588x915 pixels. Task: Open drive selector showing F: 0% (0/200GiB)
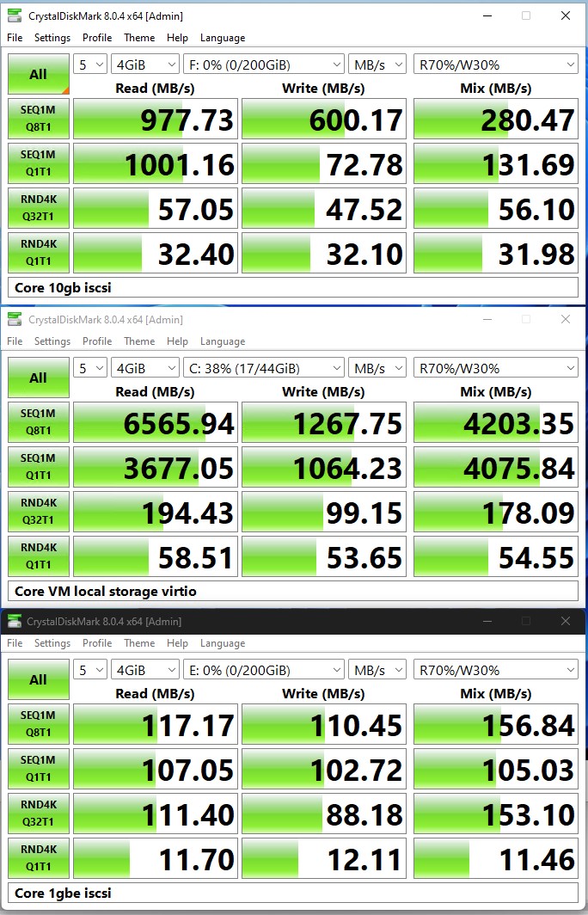(264, 64)
